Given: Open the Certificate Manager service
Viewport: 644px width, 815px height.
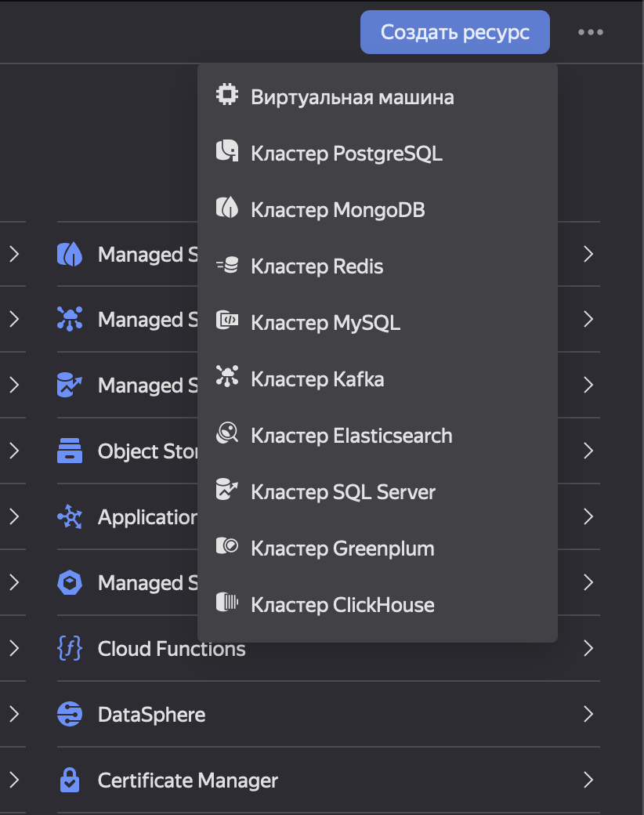Looking at the screenshot, I should (x=187, y=781).
